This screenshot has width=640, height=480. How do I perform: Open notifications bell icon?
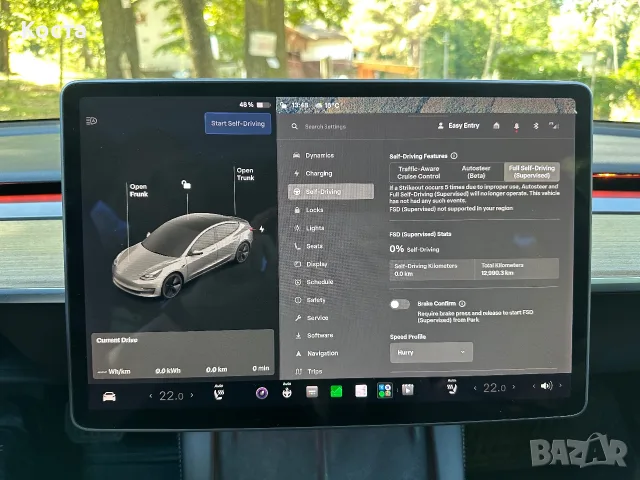click(x=516, y=127)
